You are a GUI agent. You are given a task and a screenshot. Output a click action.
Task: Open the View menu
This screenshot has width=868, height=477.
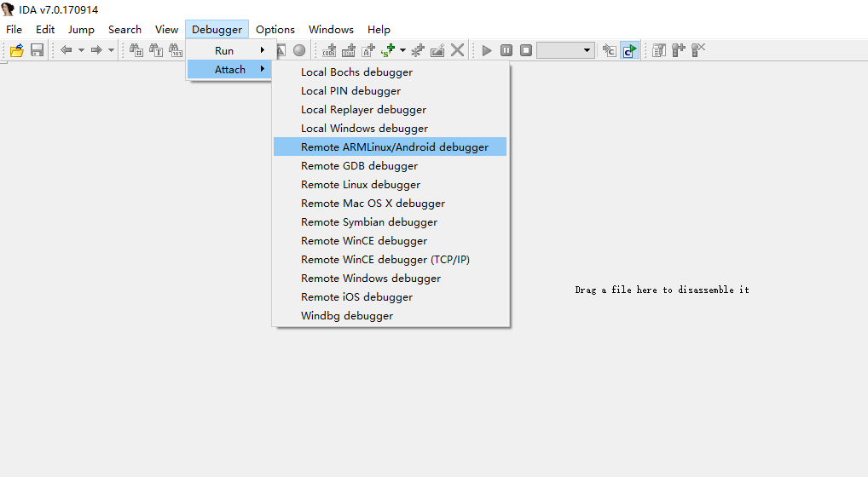[x=166, y=29]
